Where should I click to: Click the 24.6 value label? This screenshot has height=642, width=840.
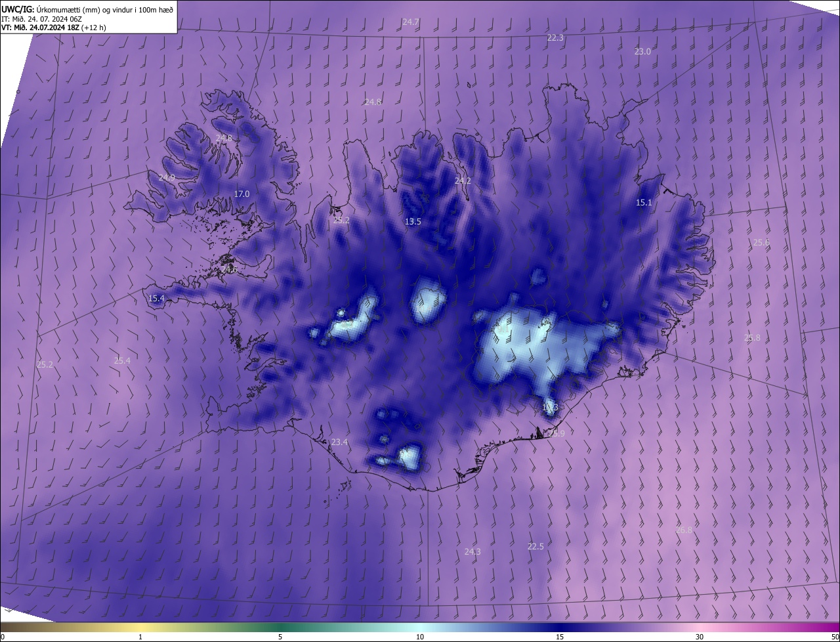coord(229,270)
